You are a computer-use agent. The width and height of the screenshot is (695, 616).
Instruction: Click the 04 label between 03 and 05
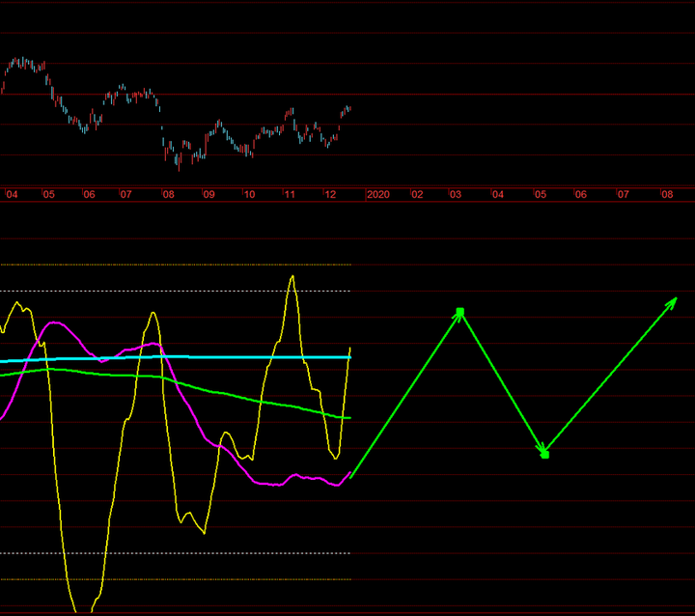pyautogui.click(x=498, y=195)
